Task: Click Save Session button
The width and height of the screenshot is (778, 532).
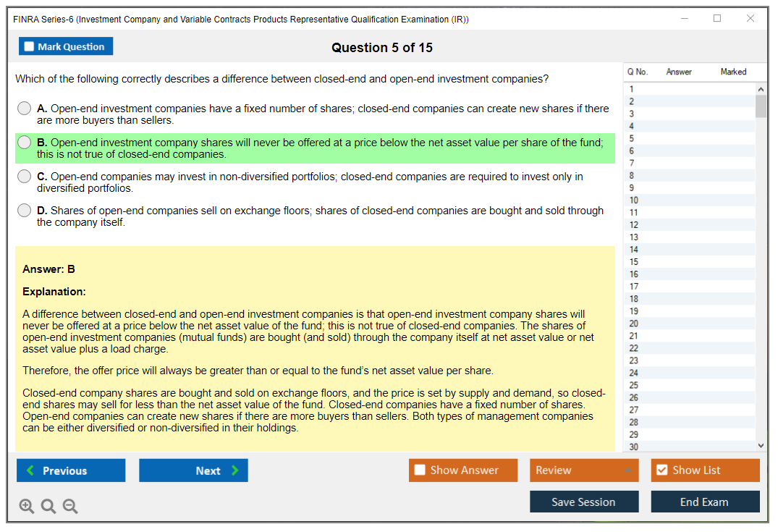Action: 583,502
